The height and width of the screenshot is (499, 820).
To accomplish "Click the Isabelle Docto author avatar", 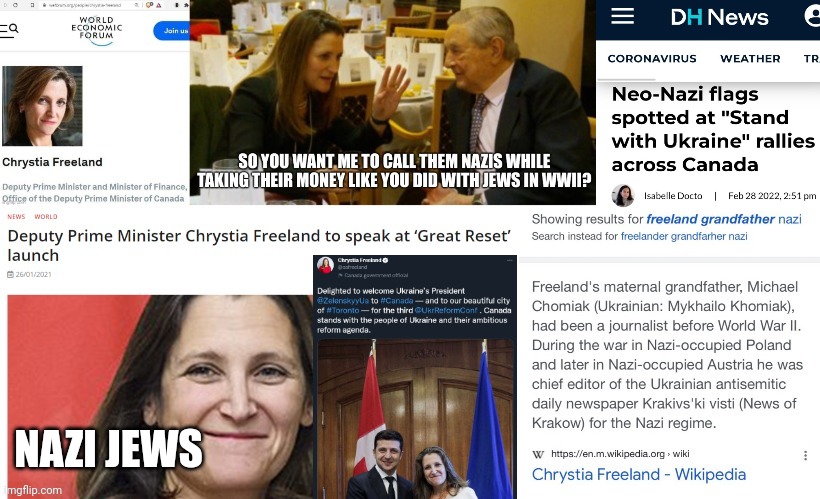I will [x=623, y=195].
